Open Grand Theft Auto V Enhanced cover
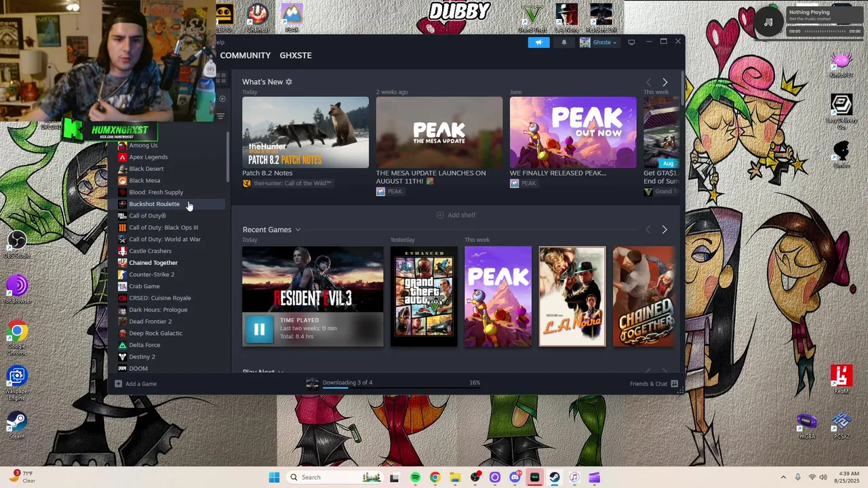 pyautogui.click(x=424, y=297)
